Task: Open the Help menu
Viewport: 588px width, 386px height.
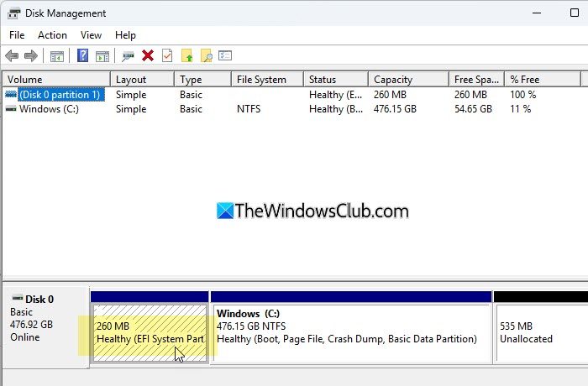Action: 125,35
